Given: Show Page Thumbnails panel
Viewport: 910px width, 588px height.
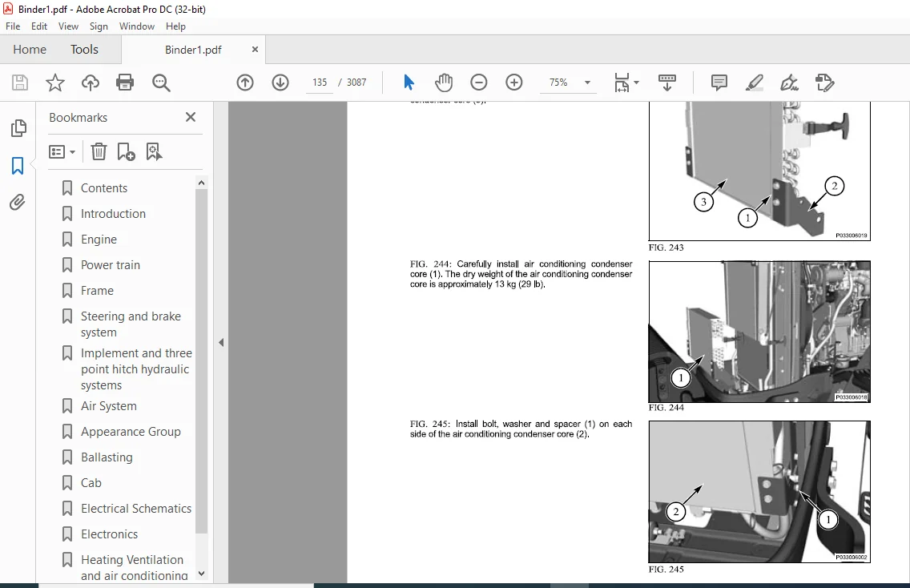Looking at the screenshot, I should tap(18, 128).
